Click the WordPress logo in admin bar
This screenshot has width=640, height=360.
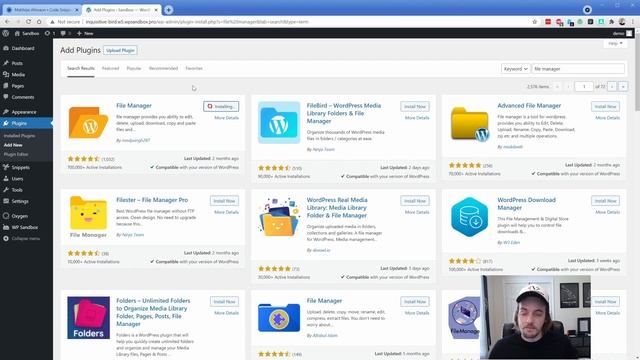click(6, 33)
